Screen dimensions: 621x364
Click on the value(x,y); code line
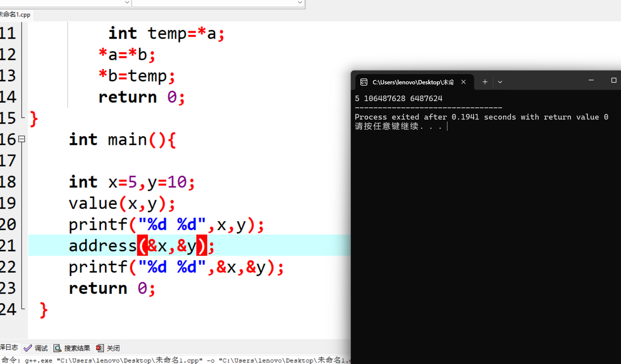point(122,203)
